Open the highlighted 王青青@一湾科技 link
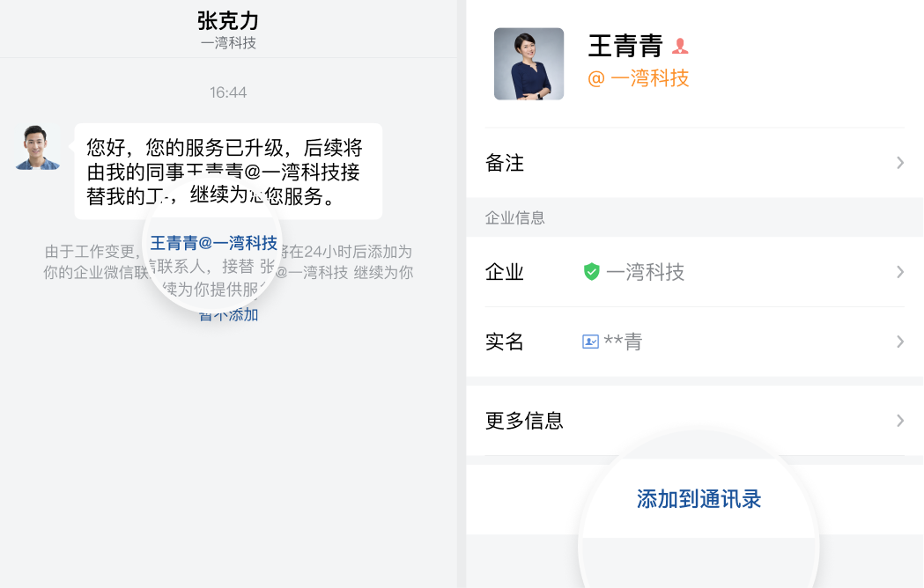 [x=213, y=244]
